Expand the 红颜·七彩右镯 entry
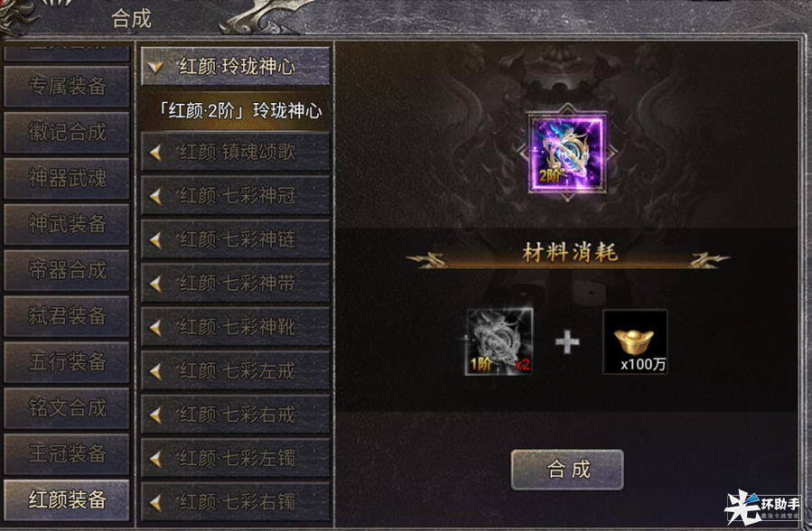812x531 pixels. tap(236, 502)
